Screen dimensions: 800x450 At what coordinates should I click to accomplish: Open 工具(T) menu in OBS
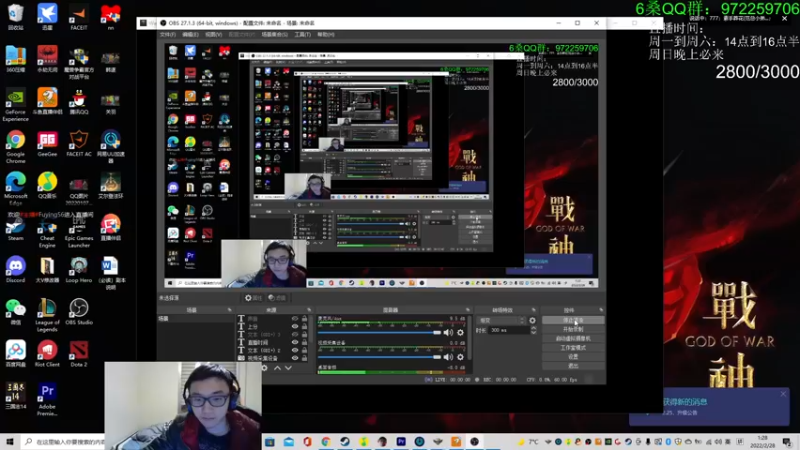pyautogui.click(x=303, y=35)
